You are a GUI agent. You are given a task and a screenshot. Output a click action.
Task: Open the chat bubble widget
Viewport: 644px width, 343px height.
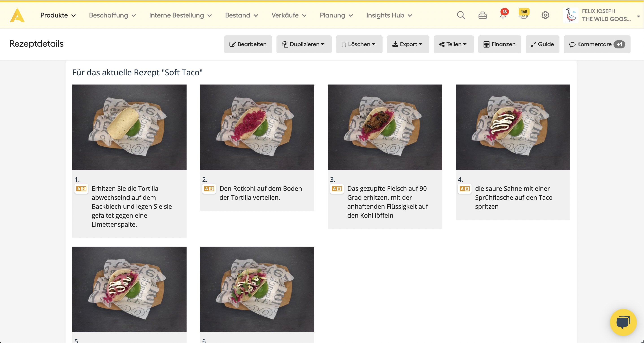623,323
